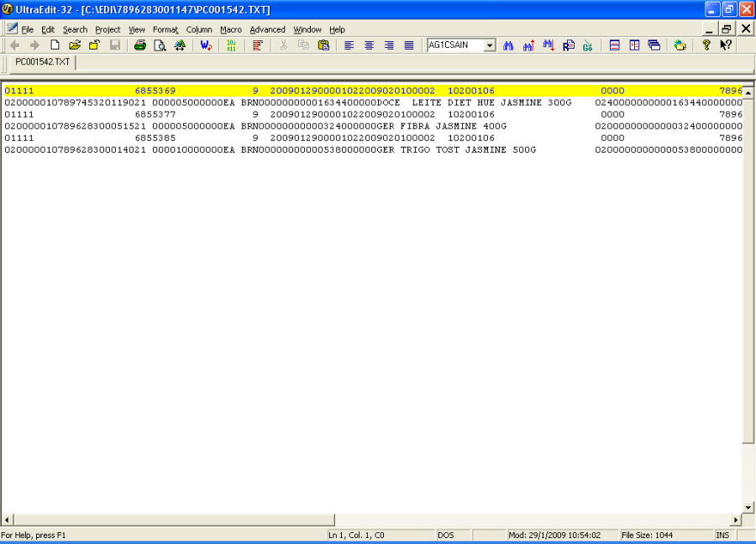Save file with the floppy disk icon
Screen dimensions: 756x544
115,45
